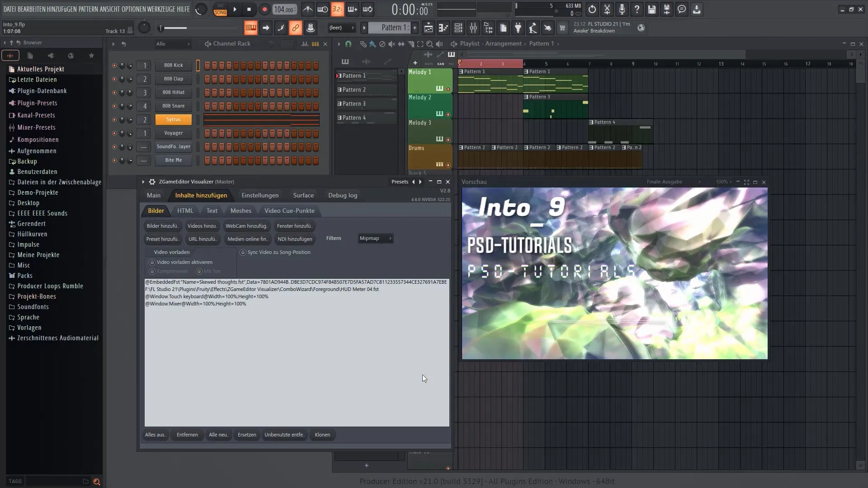Select 'Sync Video zu Song-Position' radio button
This screenshot has width=868, height=488.
[x=243, y=252]
